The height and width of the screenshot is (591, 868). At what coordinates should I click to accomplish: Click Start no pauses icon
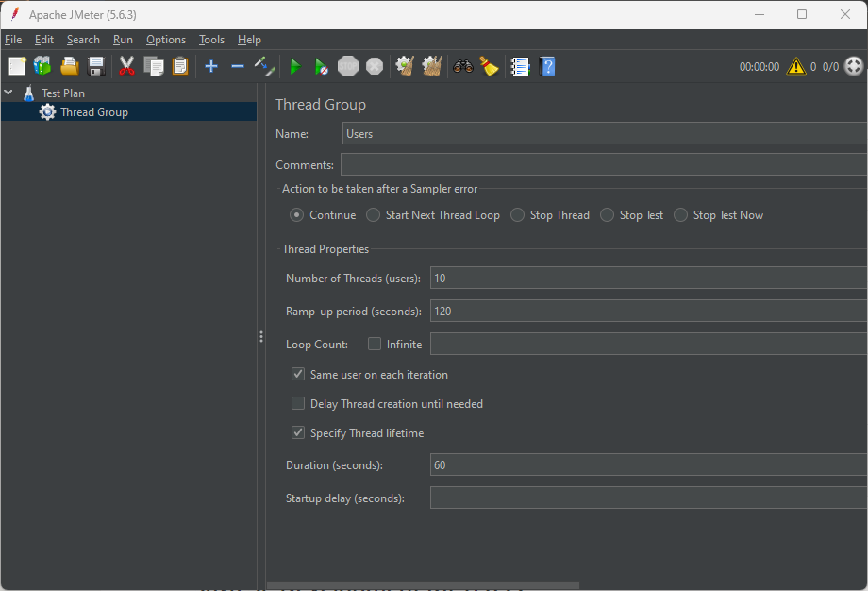[321, 67]
